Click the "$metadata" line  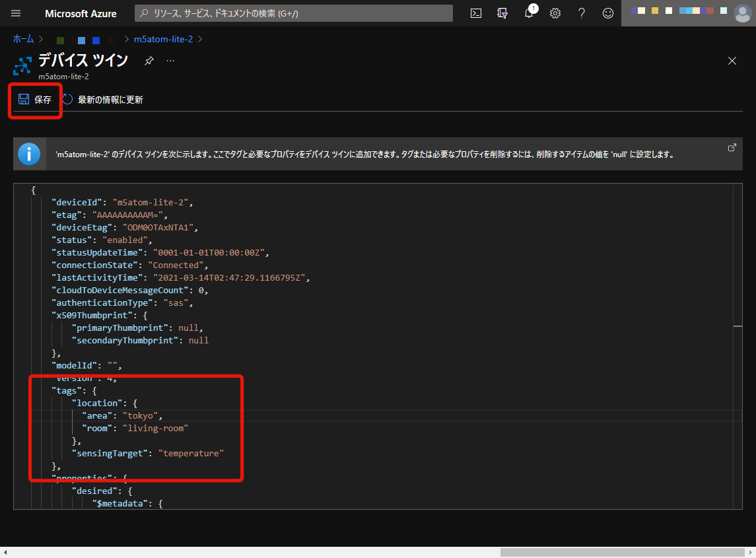tap(127, 503)
